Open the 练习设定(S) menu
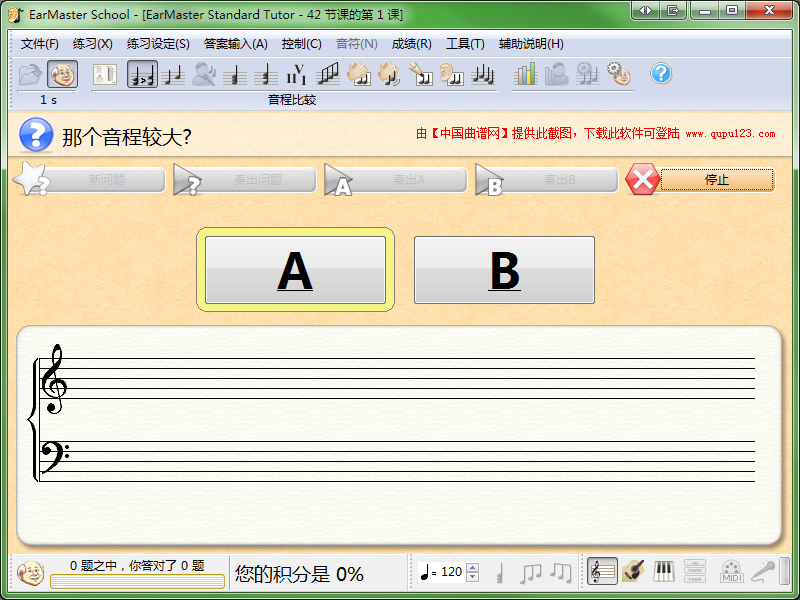Screen dimensions: 800x600 (158, 44)
